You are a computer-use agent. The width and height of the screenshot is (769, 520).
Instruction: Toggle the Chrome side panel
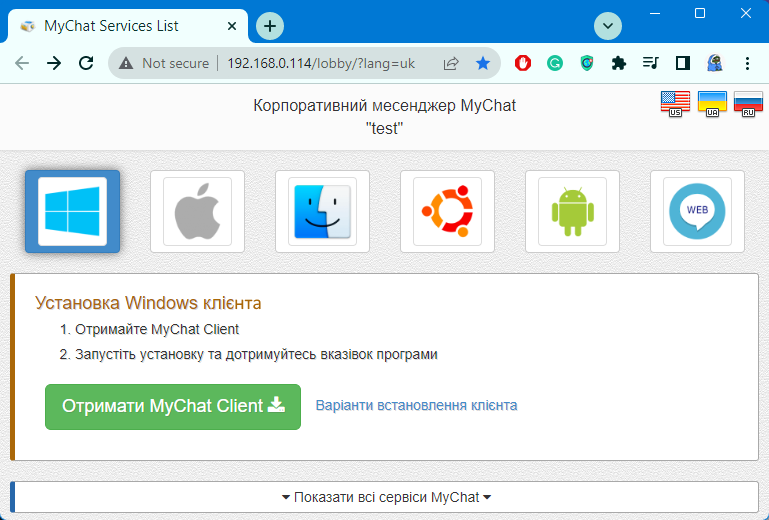pyautogui.click(x=683, y=63)
